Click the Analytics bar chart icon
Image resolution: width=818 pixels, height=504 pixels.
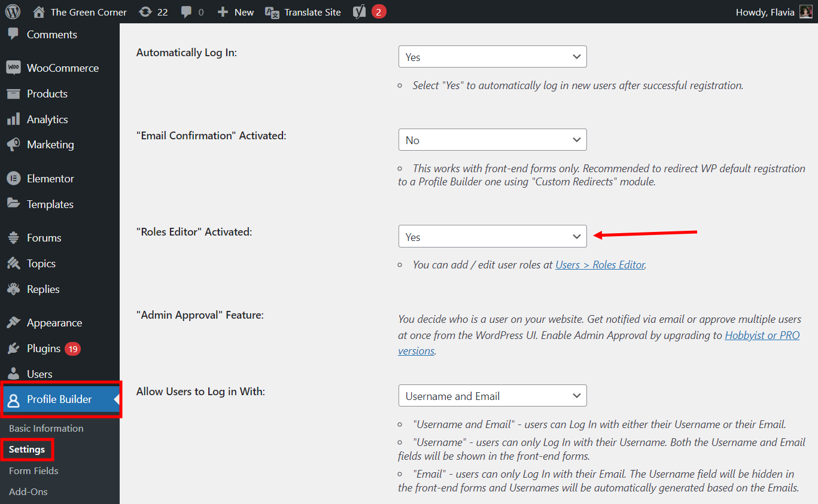click(x=13, y=119)
